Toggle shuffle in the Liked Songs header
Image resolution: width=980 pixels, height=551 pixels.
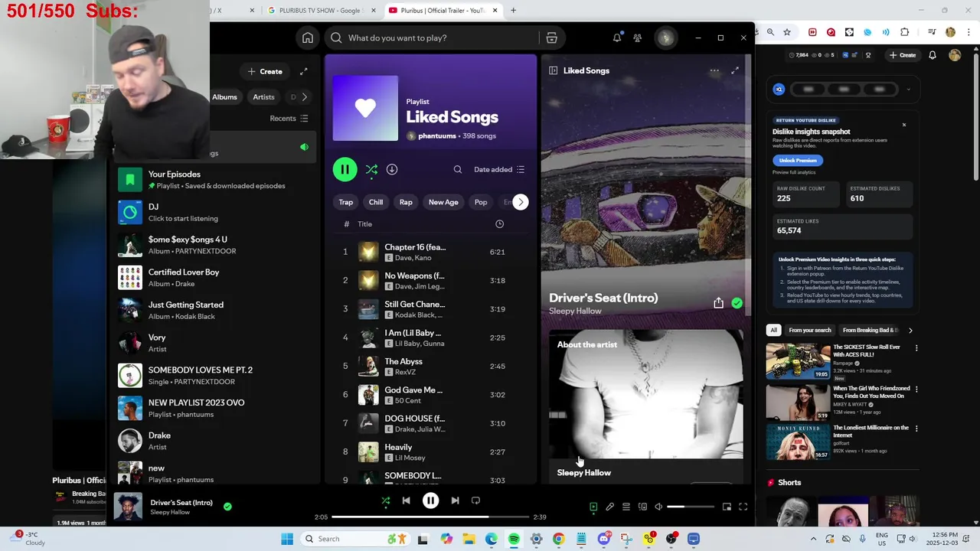[371, 169]
